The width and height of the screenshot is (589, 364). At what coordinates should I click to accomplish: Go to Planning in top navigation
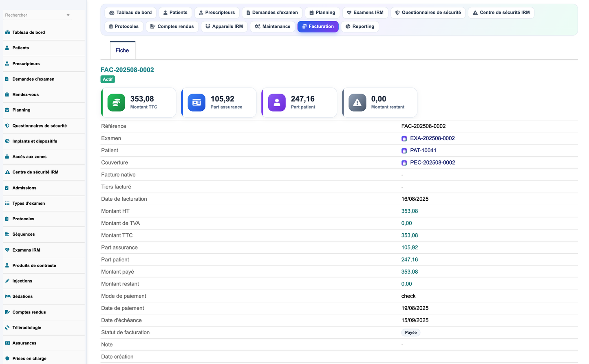[322, 13]
